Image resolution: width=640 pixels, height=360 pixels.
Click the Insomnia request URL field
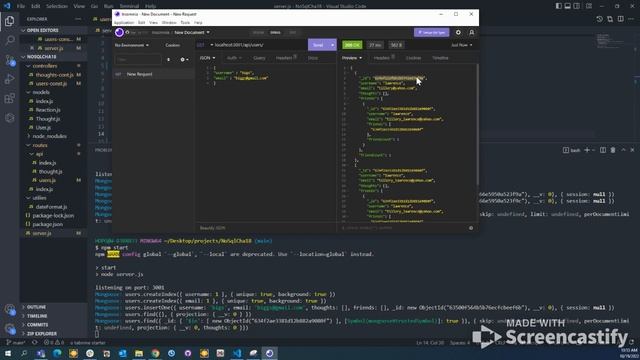coord(260,45)
